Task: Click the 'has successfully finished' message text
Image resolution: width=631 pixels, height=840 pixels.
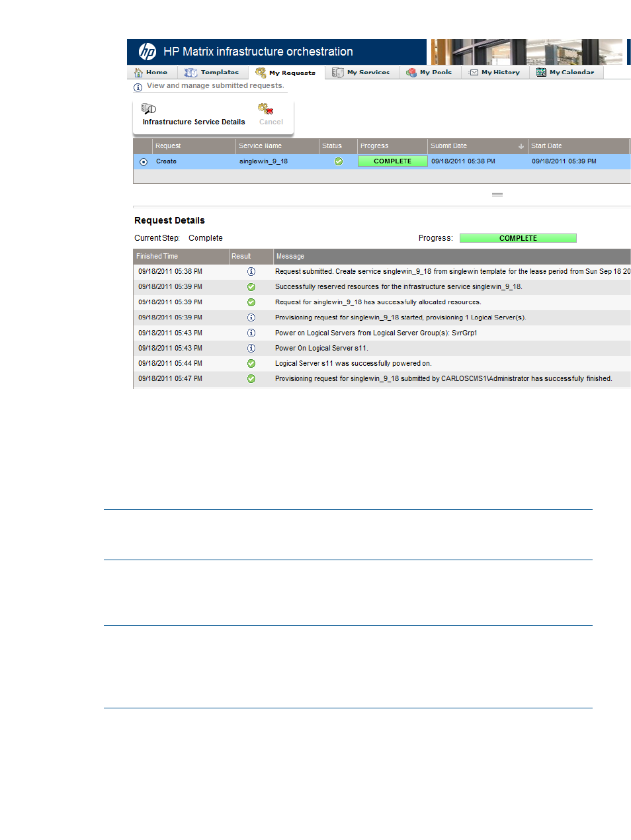Action: (x=444, y=379)
